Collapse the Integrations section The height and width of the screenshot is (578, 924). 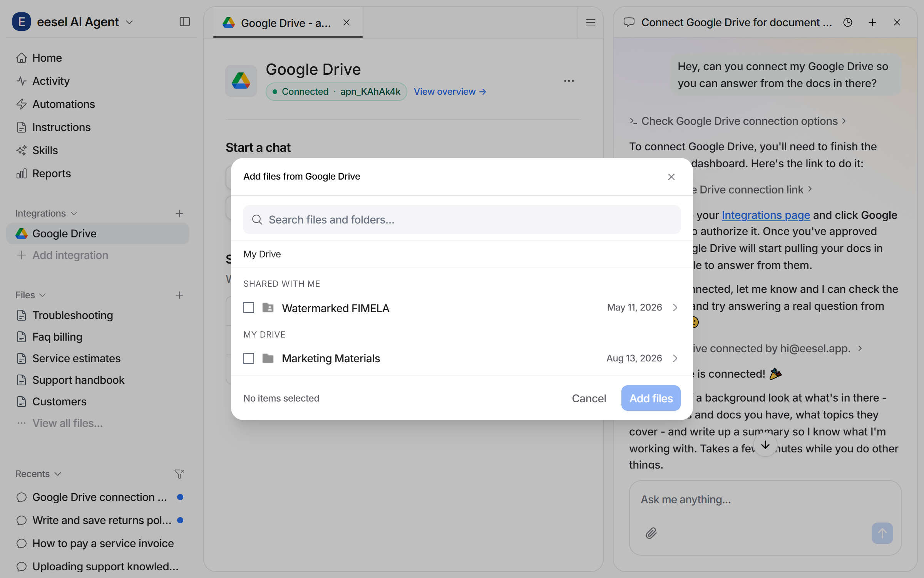click(47, 213)
